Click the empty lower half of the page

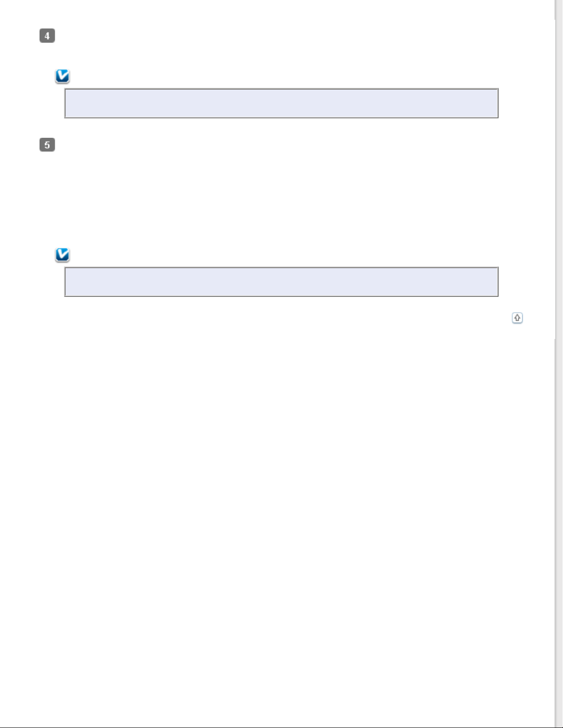(276, 528)
